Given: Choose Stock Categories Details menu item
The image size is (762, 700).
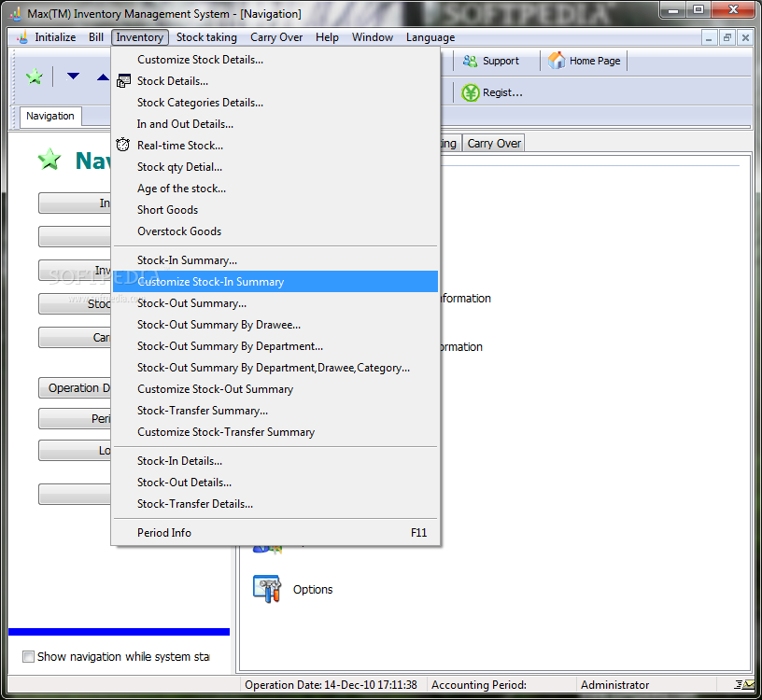Looking at the screenshot, I should [x=275, y=103].
